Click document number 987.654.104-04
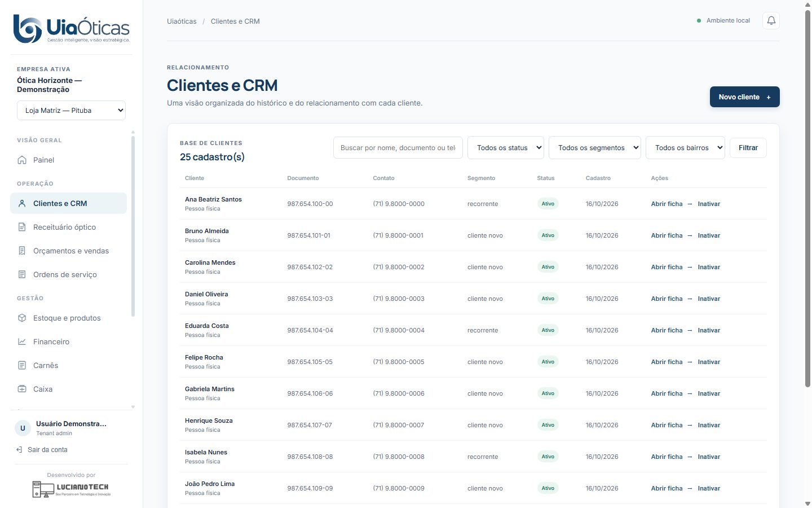812x508 pixels. tap(310, 330)
